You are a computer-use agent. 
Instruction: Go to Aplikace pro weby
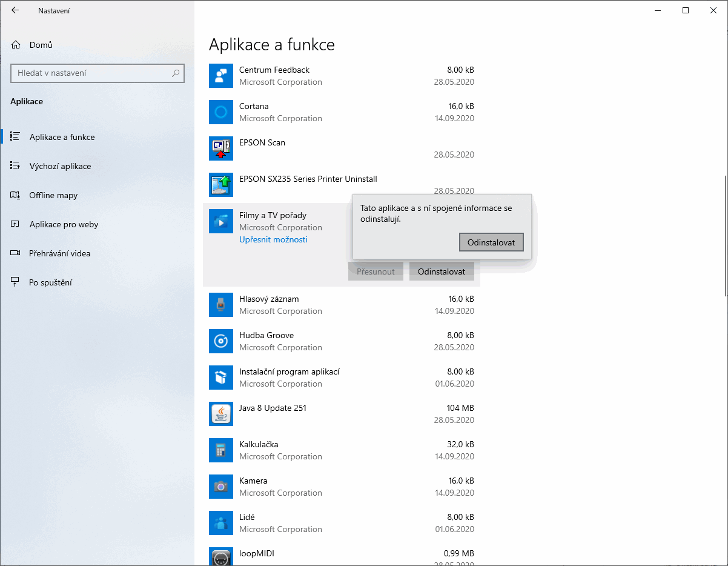[x=97, y=224]
